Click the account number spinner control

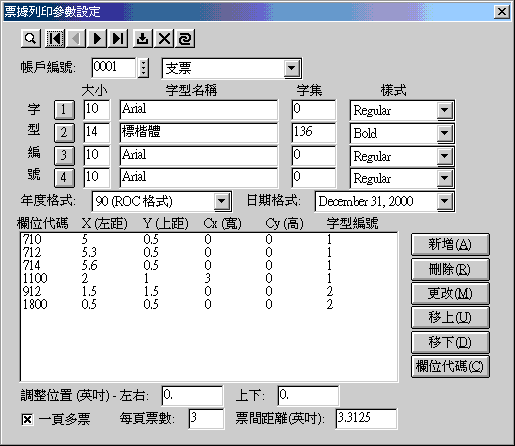point(143,68)
